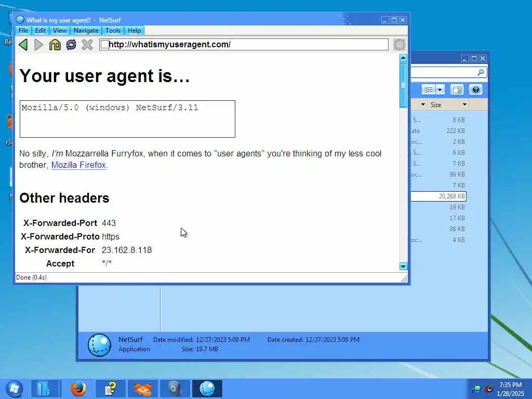Click the X-Forwarded-Proto value https
The image size is (532, 399).
(111, 236)
